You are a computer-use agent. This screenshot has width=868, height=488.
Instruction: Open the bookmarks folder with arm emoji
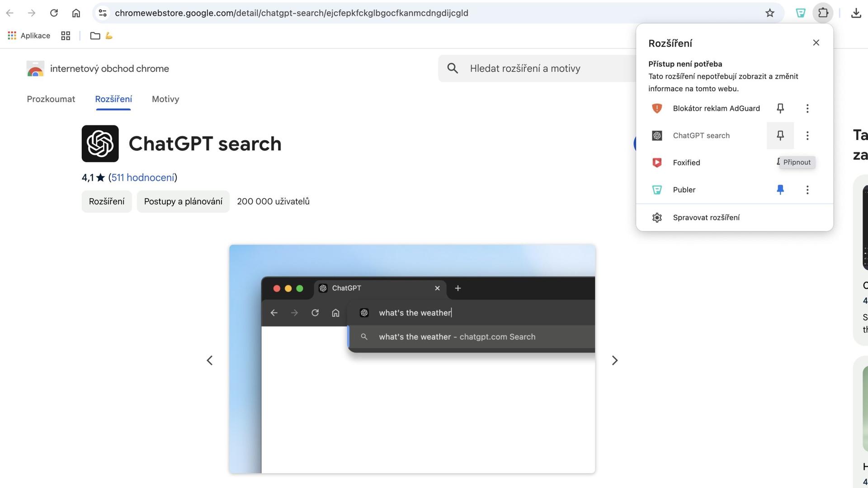[101, 36]
